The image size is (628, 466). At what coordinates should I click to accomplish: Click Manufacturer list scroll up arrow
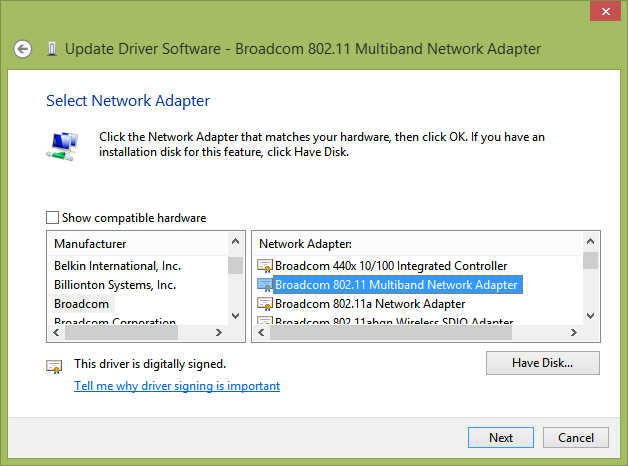click(x=236, y=241)
